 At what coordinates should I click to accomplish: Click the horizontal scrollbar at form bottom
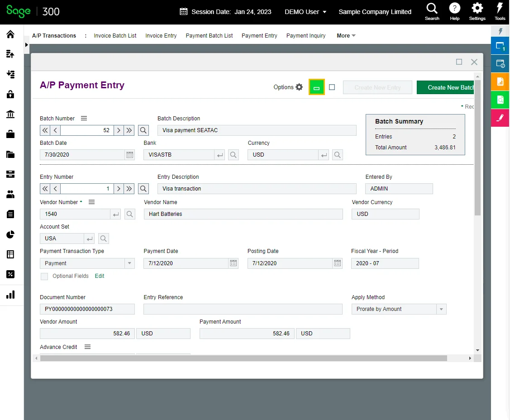coord(243,358)
